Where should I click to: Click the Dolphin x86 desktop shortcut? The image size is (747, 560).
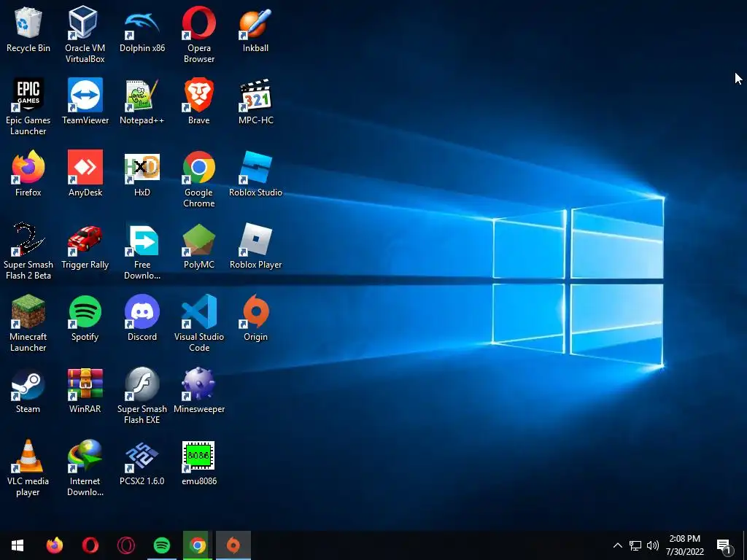coord(142,29)
